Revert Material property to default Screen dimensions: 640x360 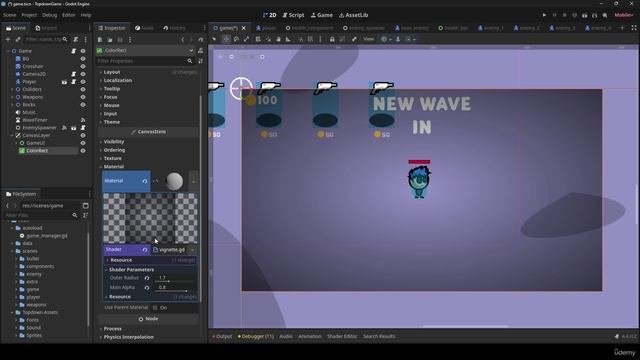point(144,181)
